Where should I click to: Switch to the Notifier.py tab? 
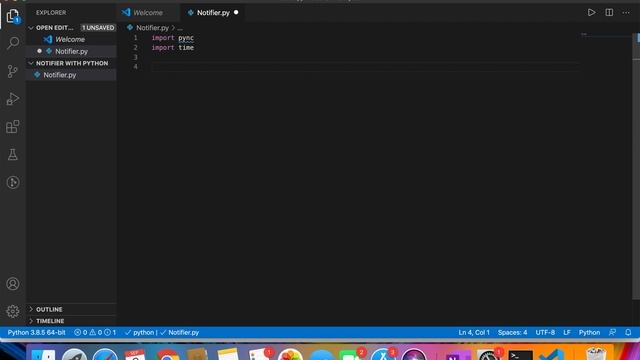[213, 13]
